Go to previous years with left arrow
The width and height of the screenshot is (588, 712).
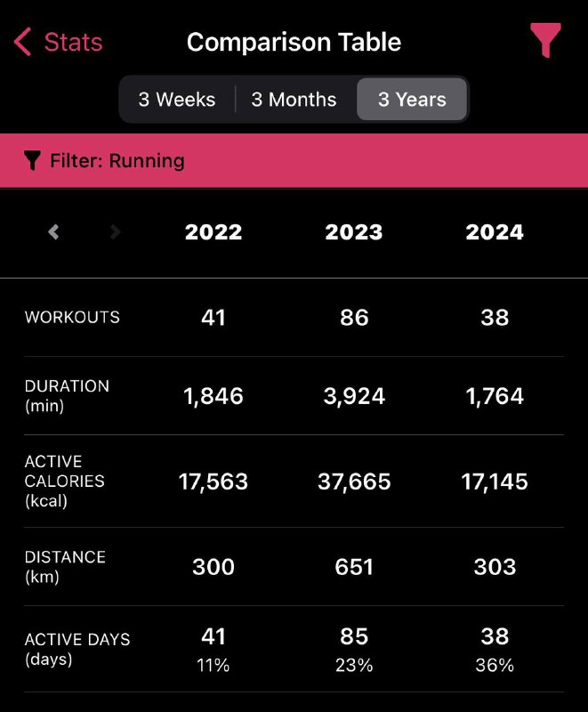[x=53, y=232]
